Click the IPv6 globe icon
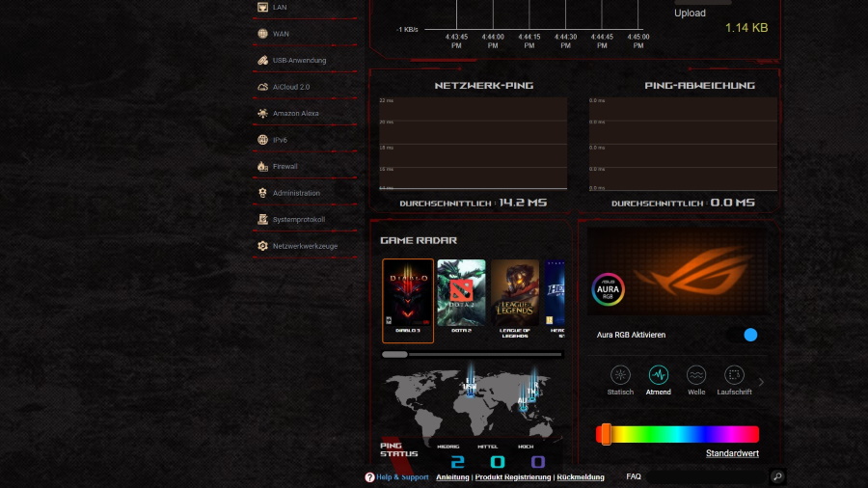Viewport: 868px width, 488px height. [x=263, y=140]
